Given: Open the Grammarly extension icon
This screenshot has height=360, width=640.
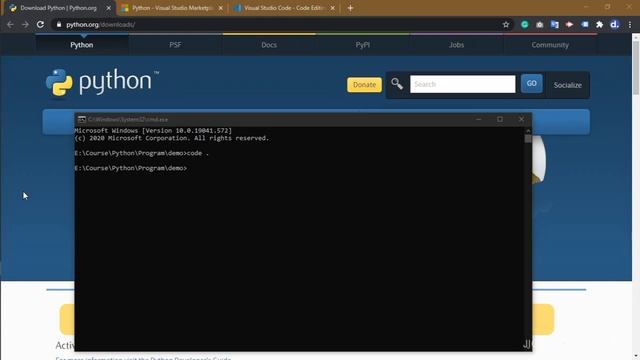Looking at the screenshot, I should 524,24.
